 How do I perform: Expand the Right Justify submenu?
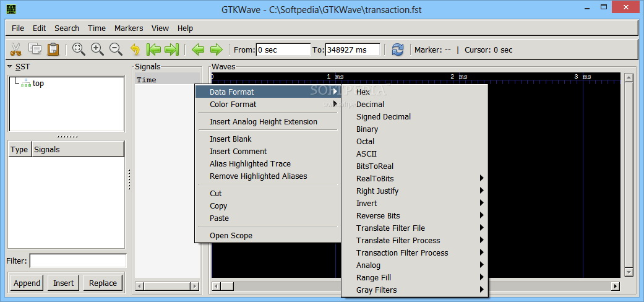[x=414, y=191]
